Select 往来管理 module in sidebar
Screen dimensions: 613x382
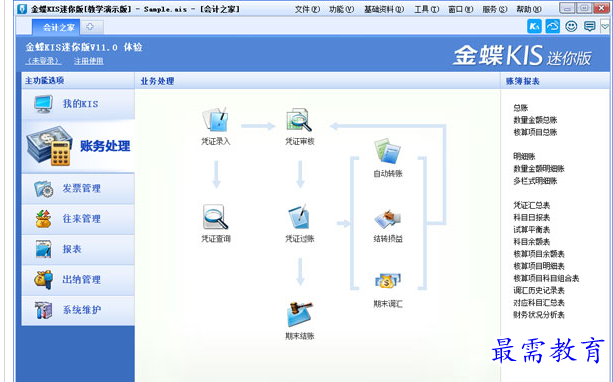78,219
